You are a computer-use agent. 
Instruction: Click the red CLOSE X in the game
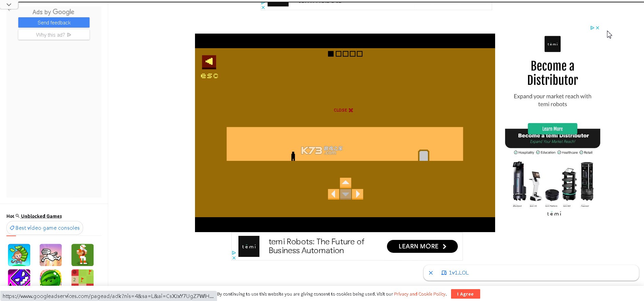[x=343, y=110]
